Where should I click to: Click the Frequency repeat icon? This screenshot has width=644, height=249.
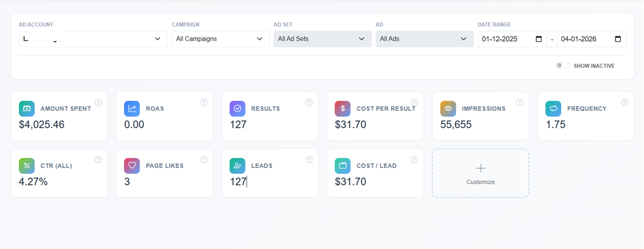click(553, 108)
